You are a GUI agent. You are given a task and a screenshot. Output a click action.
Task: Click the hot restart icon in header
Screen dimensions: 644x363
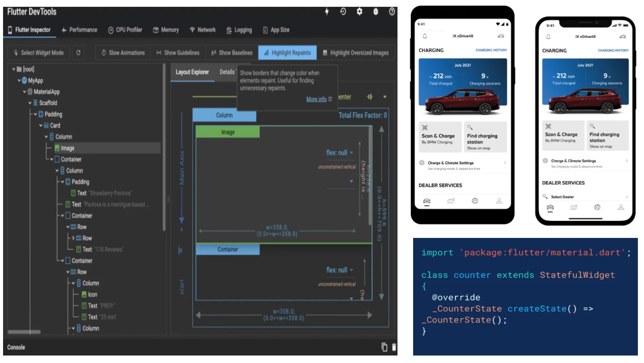tap(343, 12)
